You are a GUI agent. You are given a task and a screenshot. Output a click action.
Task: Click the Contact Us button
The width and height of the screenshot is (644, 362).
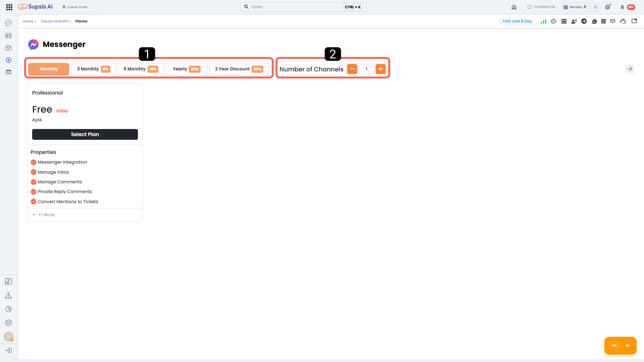click(541, 7)
